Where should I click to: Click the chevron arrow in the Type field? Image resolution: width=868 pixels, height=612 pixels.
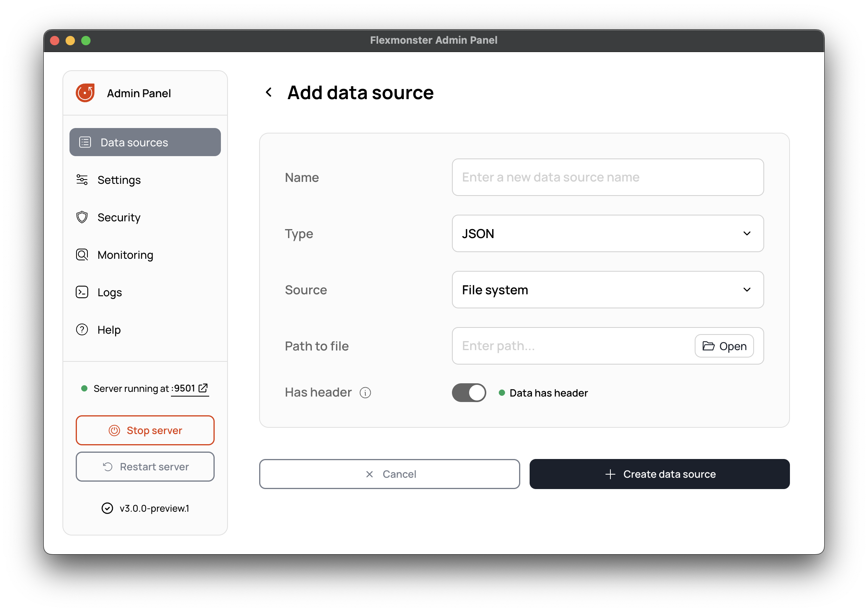[747, 233]
